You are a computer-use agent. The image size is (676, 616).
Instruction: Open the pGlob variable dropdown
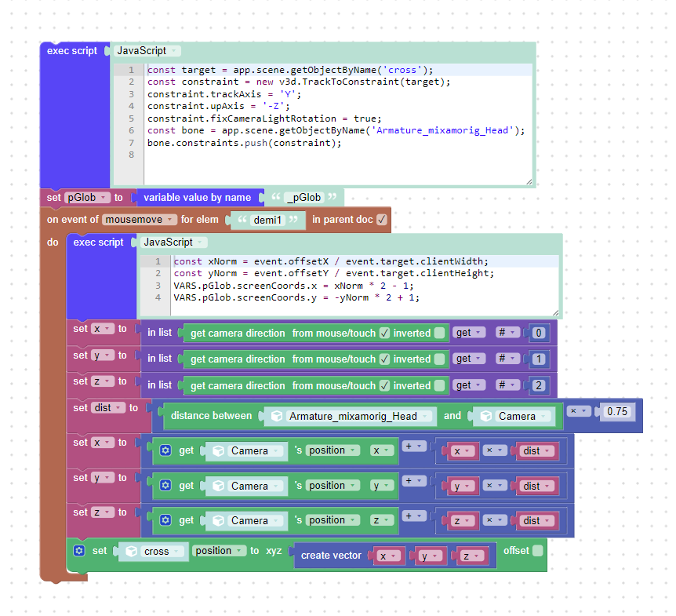[88, 198]
